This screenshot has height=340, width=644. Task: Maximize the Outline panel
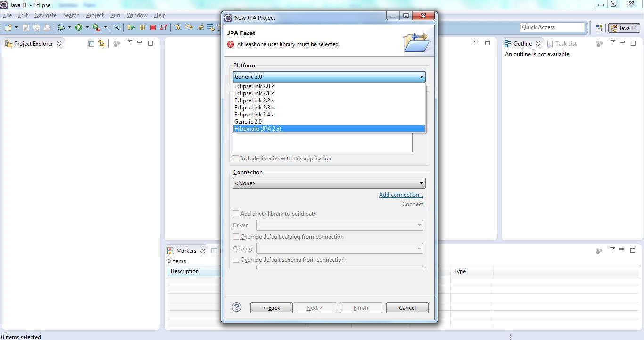633,43
